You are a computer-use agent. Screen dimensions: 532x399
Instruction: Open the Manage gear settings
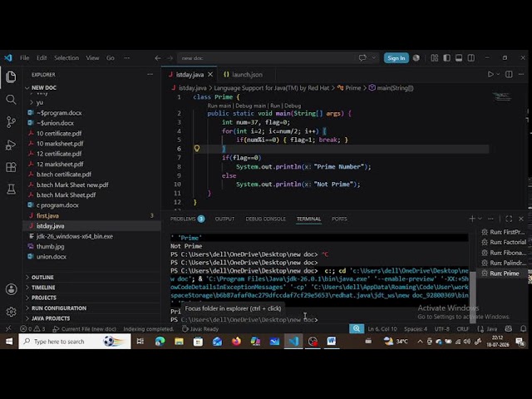point(11,312)
